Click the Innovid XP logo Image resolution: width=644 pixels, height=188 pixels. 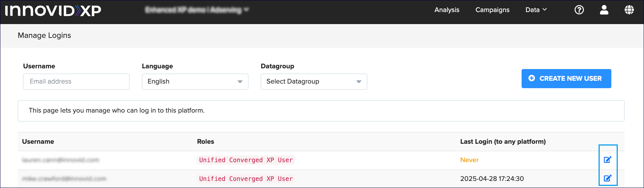point(53,11)
